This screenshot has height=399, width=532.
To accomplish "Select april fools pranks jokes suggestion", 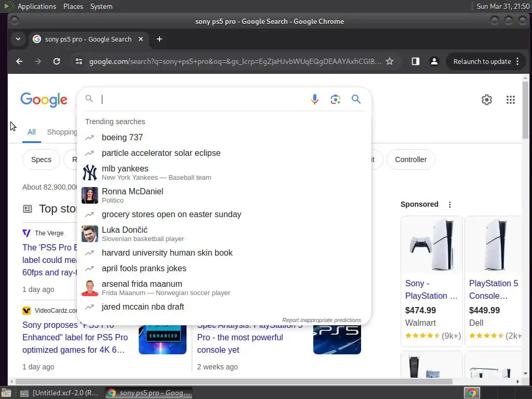I will click(x=224, y=269).
